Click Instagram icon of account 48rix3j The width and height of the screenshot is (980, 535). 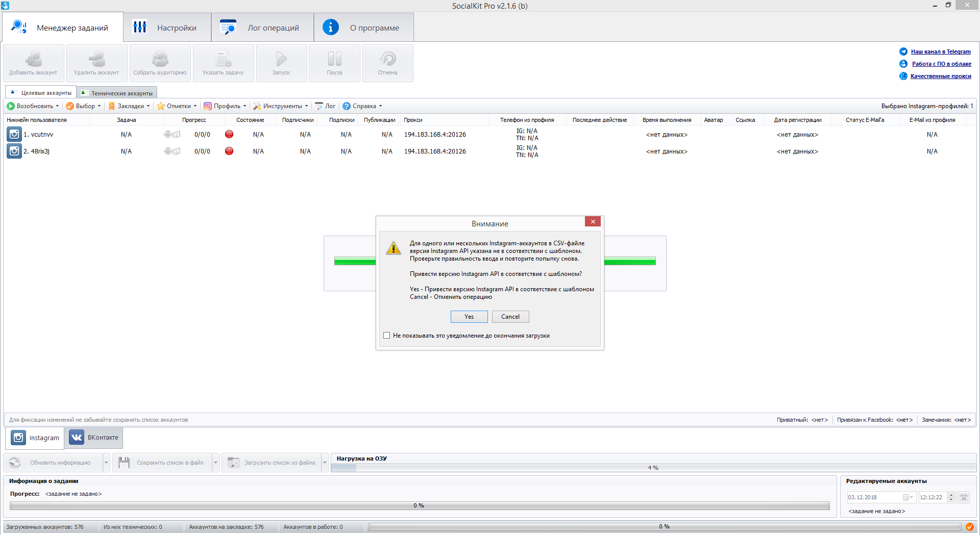pyautogui.click(x=14, y=151)
